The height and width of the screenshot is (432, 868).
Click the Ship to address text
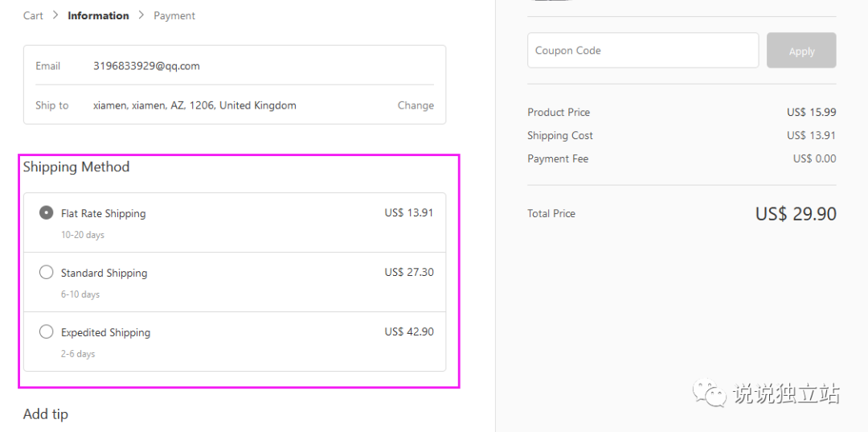194,105
